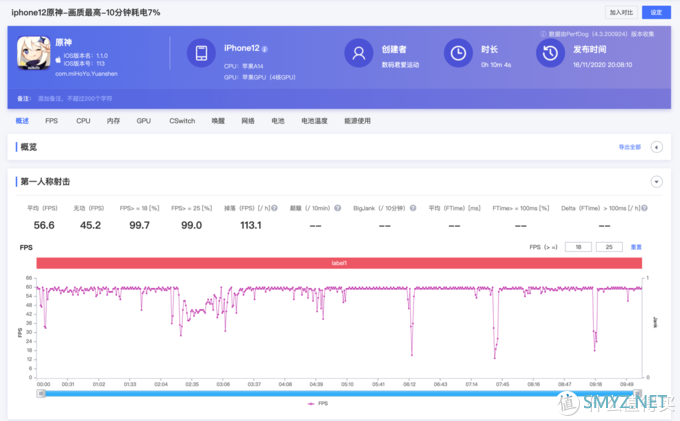Screen dimensions: 680x421
Task: Click publish date 16/11/2020 20:08:10
Action: point(602,65)
